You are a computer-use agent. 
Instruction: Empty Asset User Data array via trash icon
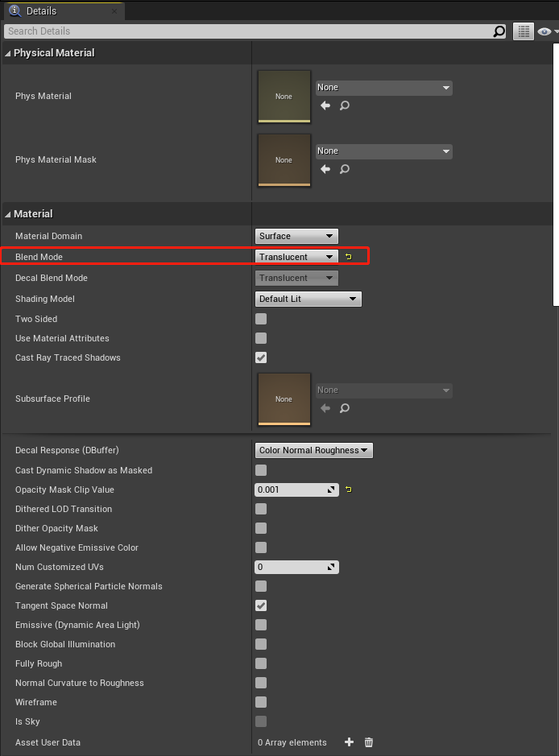(368, 742)
